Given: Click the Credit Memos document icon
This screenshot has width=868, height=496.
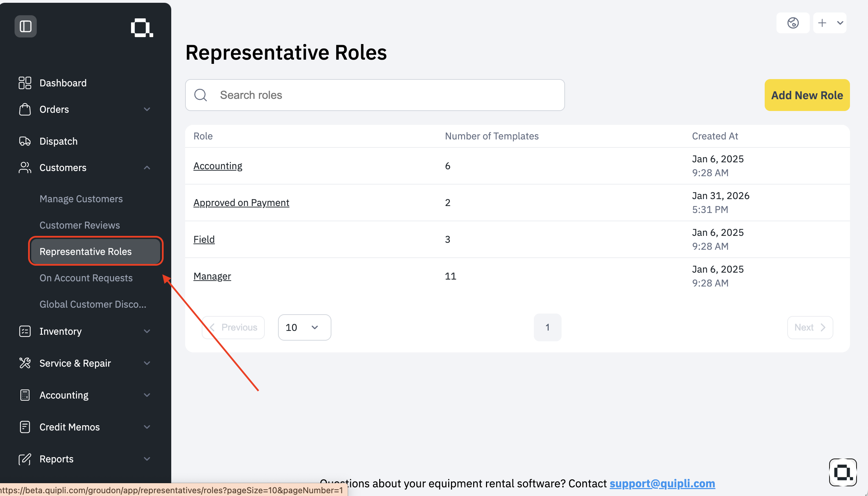Looking at the screenshot, I should pos(25,427).
